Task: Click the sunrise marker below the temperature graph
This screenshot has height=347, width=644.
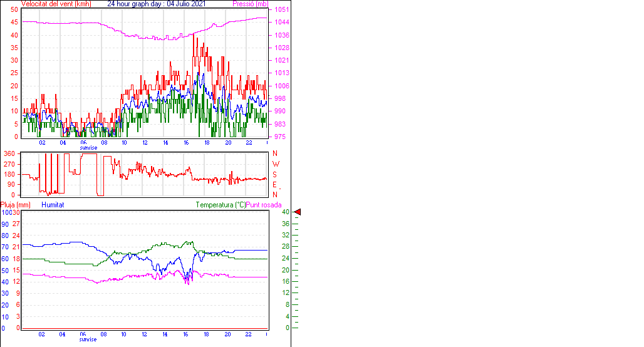Action: click(88, 339)
